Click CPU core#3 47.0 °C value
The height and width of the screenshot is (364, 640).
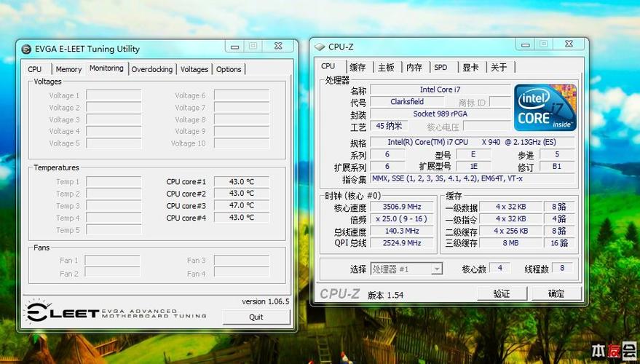242,205
